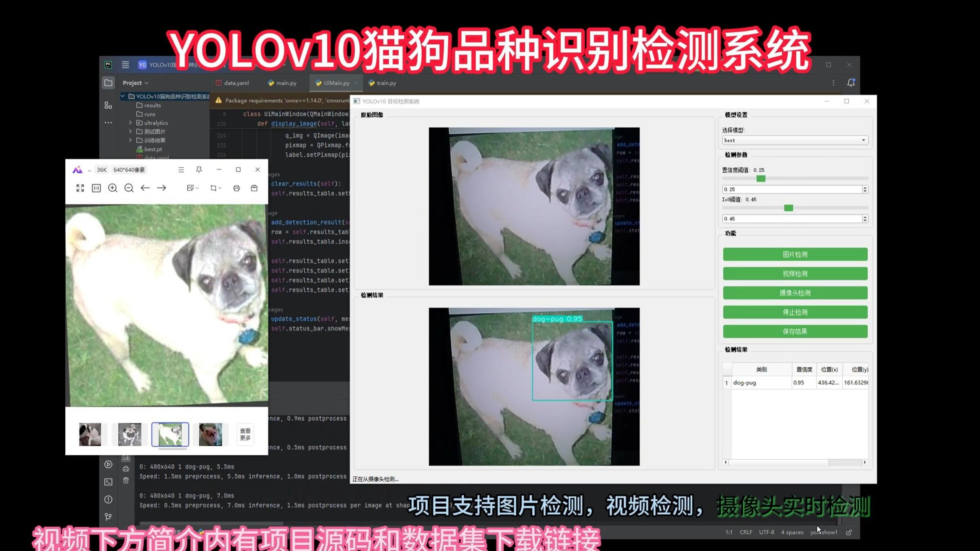Print the image from the viewer toolbar
Viewport: 980px width, 551px height.
point(236,188)
